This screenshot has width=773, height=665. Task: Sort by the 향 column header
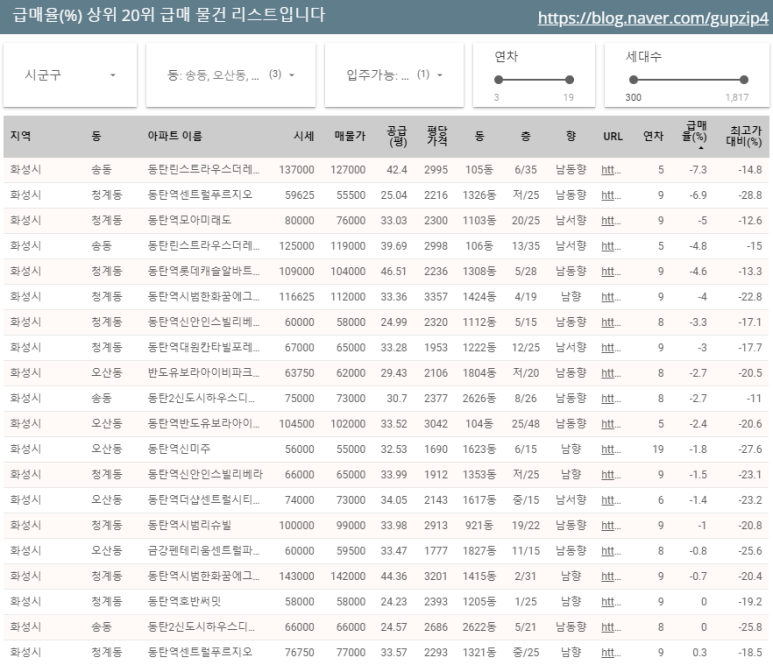(571, 136)
